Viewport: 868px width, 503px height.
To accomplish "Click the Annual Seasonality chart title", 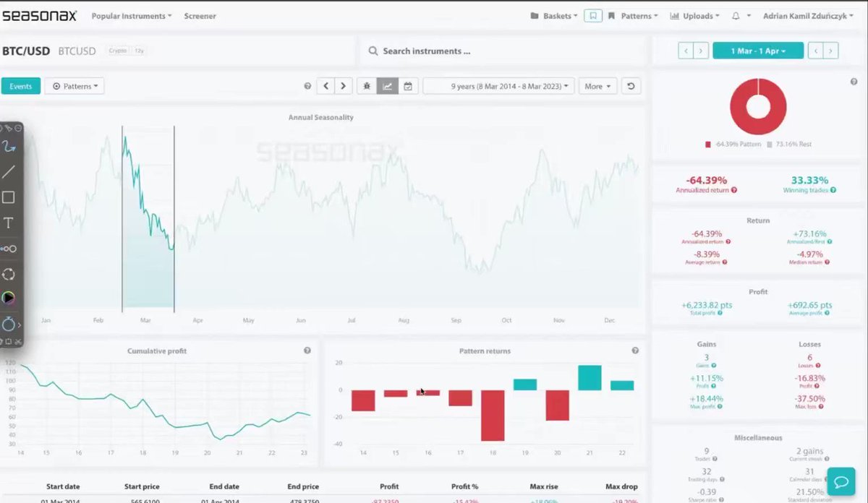I will pyautogui.click(x=320, y=117).
